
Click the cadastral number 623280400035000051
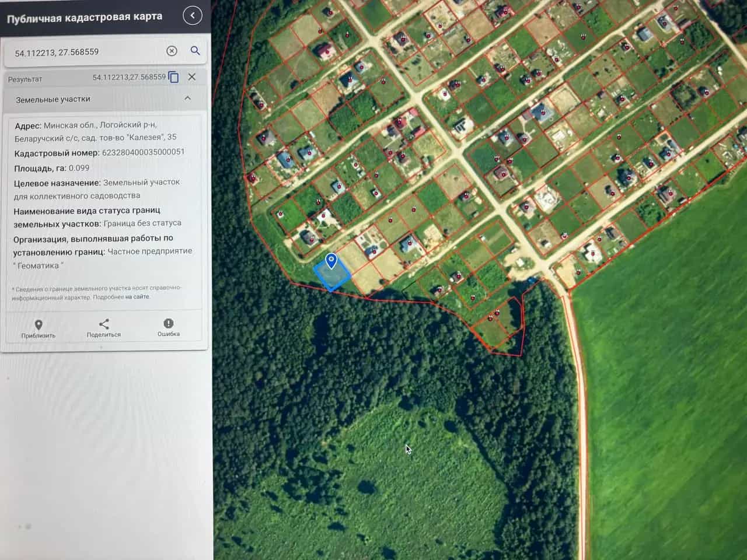(144, 152)
